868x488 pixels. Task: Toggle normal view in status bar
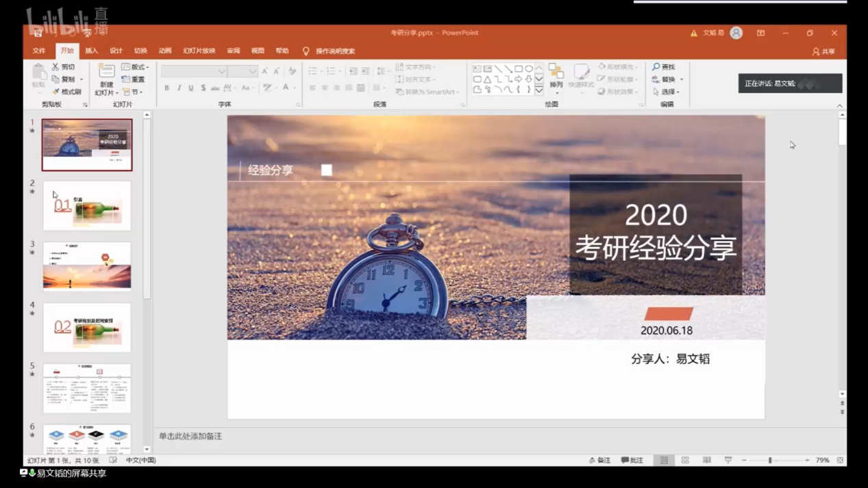coord(664,461)
